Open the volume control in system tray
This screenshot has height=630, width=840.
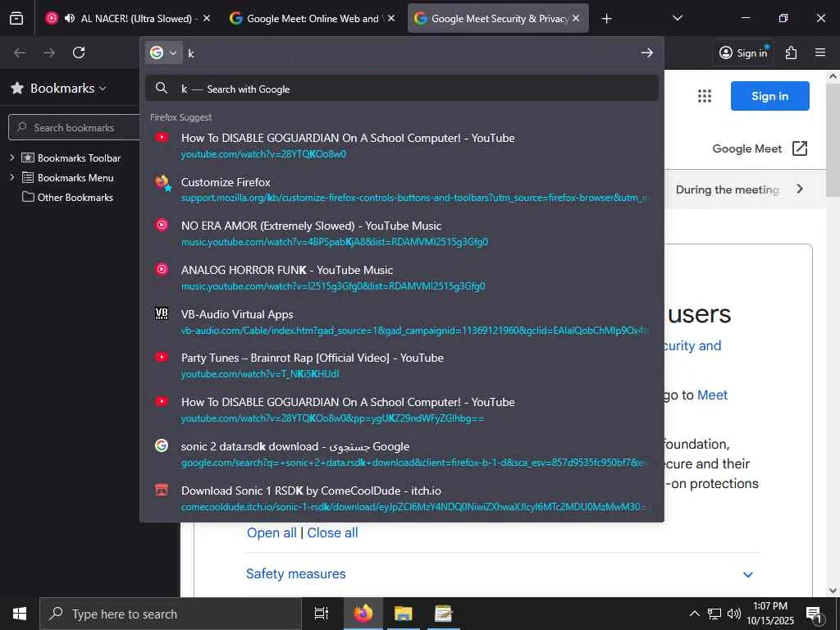pos(734,614)
